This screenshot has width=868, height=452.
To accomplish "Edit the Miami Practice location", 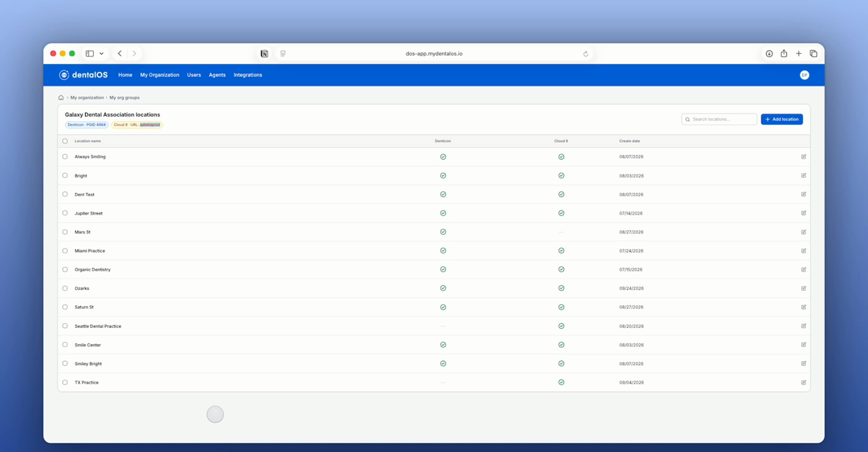I will (x=804, y=250).
